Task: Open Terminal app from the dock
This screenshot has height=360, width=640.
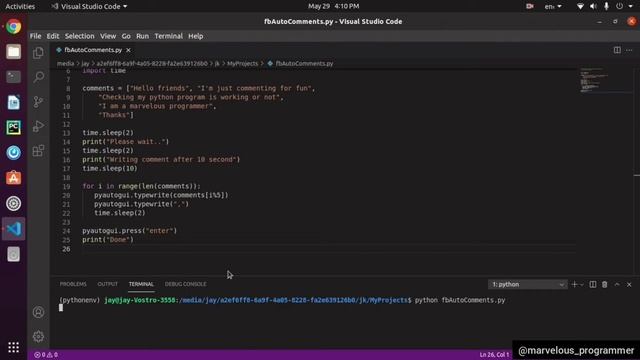Action: (x=13, y=77)
